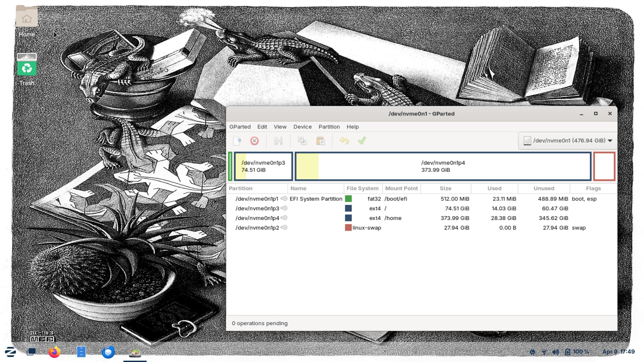The image size is (644, 362).
Task: Open the Trash desktop icon
Action: 27,69
